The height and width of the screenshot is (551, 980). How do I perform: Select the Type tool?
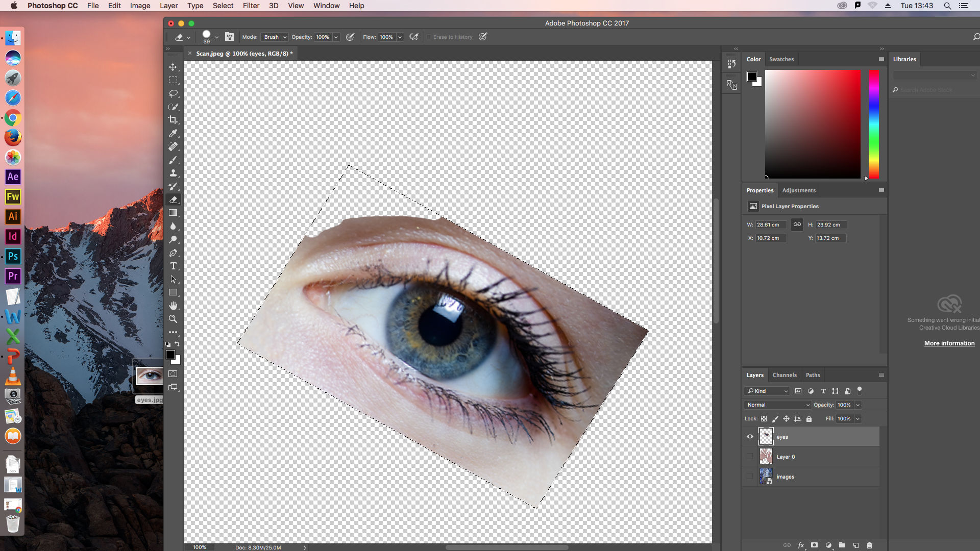173,266
